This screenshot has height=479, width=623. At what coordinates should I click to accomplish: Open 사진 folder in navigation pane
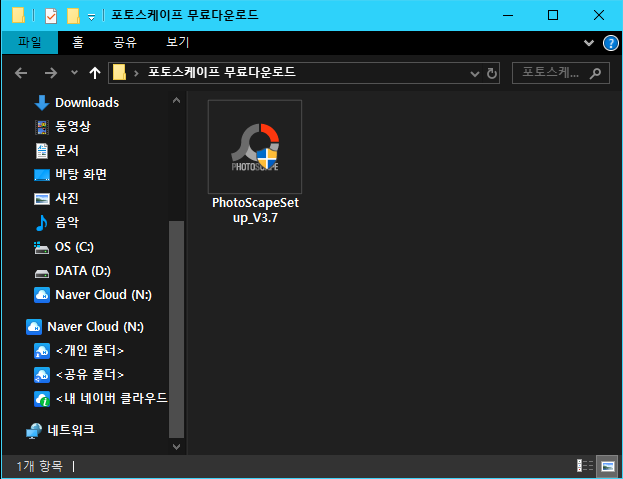pyautogui.click(x=67, y=198)
